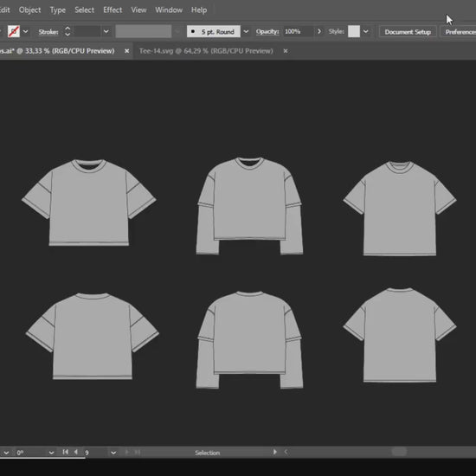Image resolution: width=476 pixels, height=476 pixels.
Task: Go to last artboard icon
Action: 138,452
